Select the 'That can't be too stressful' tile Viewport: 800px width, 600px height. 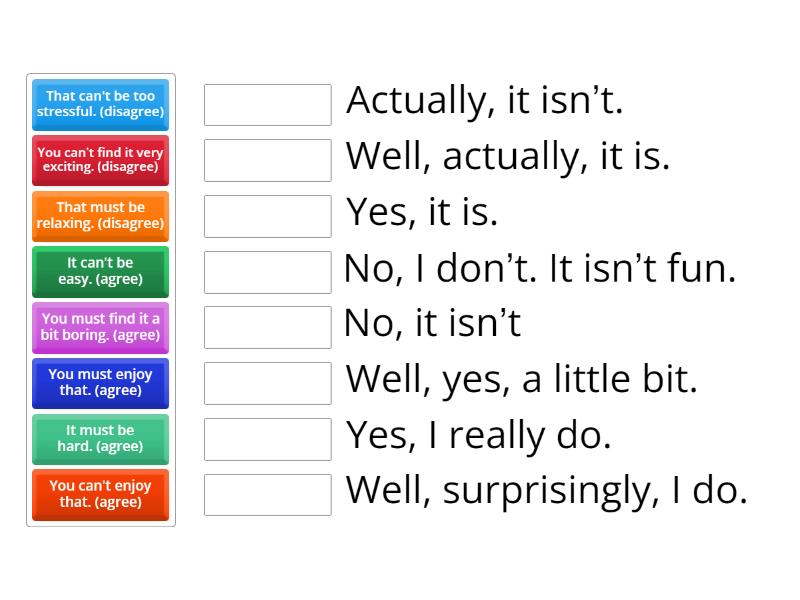100,105
